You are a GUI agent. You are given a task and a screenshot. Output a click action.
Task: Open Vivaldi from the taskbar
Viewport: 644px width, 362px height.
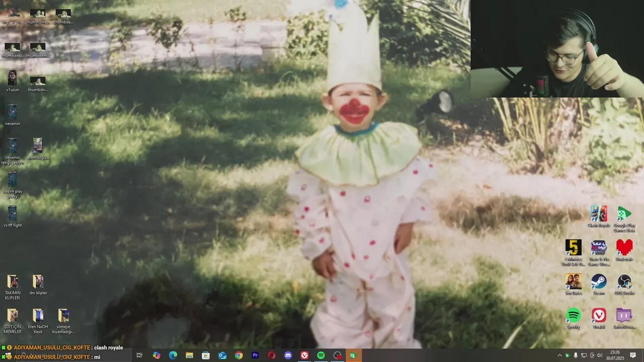[304, 355]
